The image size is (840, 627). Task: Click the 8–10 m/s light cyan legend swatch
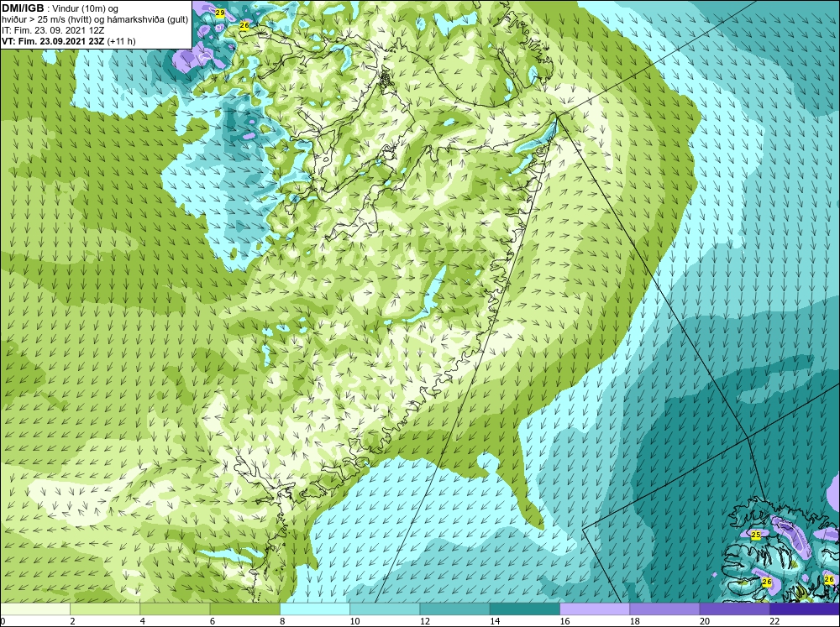point(315,609)
